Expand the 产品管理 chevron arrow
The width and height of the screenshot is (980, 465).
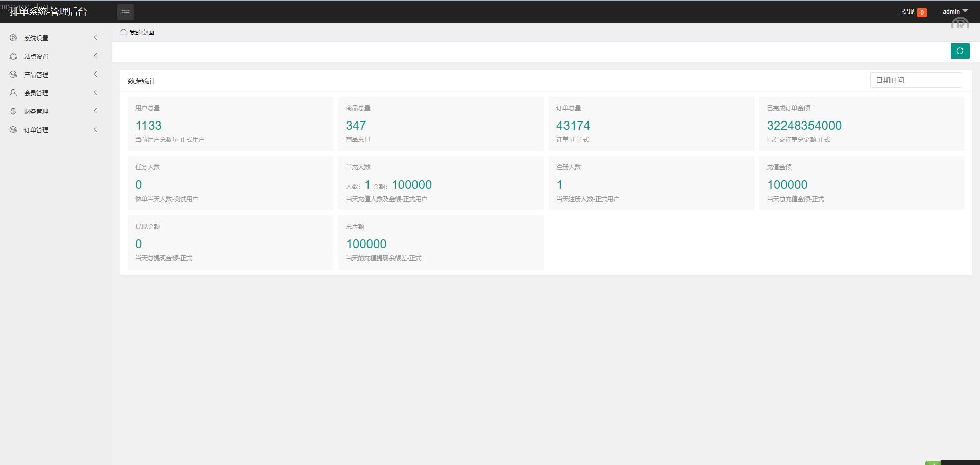point(95,74)
